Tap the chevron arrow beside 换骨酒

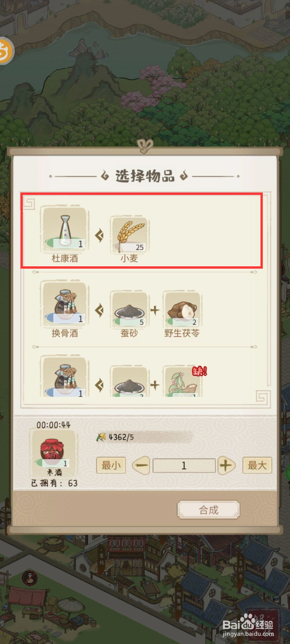pyautogui.click(x=99, y=310)
